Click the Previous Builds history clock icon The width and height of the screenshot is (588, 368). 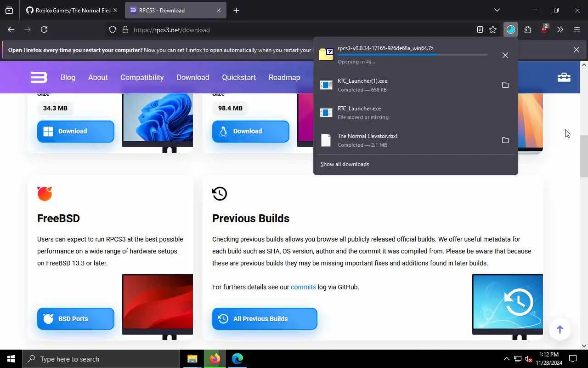(x=220, y=194)
